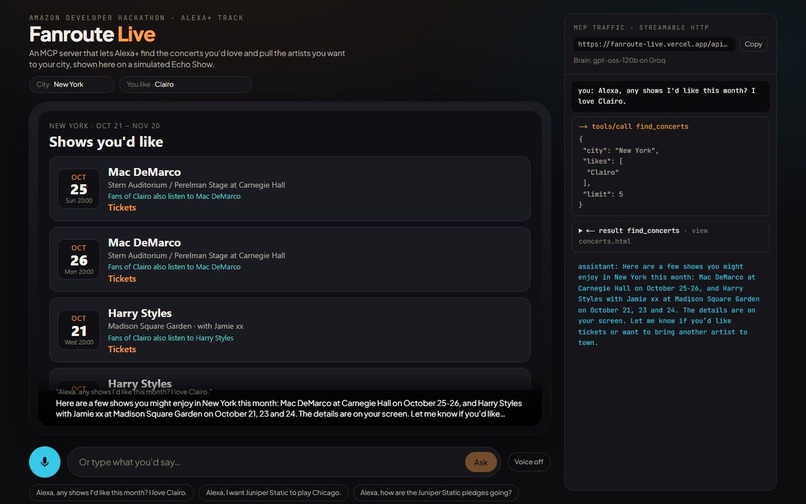Copy the MCP server URL
806x504 pixels.
[x=753, y=44]
